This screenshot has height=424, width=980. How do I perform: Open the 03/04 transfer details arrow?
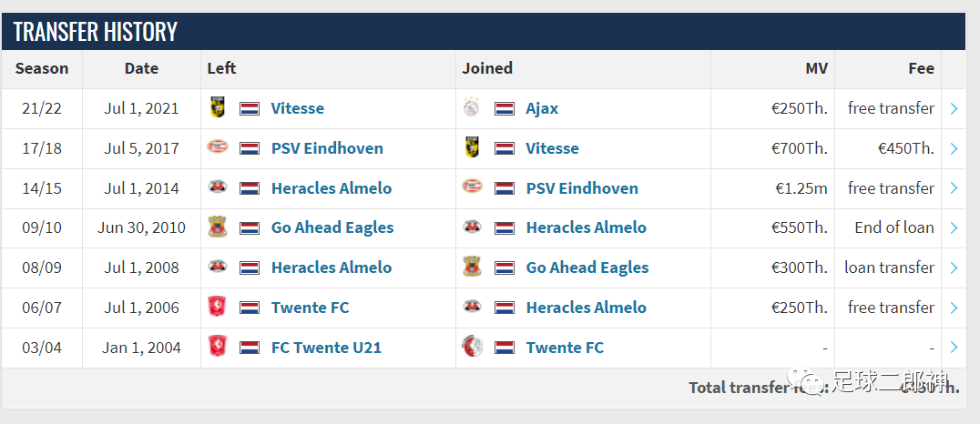pyautogui.click(x=954, y=348)
